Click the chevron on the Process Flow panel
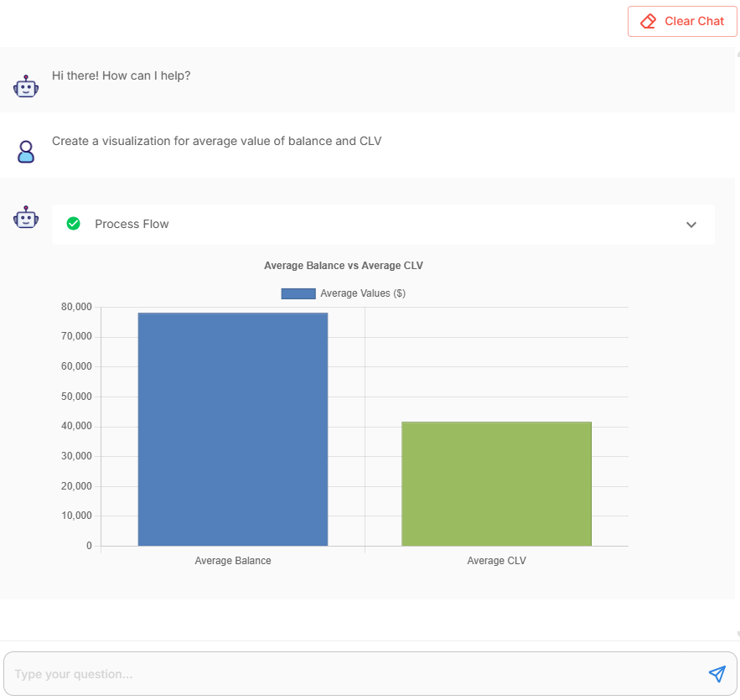This screenshot has width=740, height=700. click(x=691, y=225)
